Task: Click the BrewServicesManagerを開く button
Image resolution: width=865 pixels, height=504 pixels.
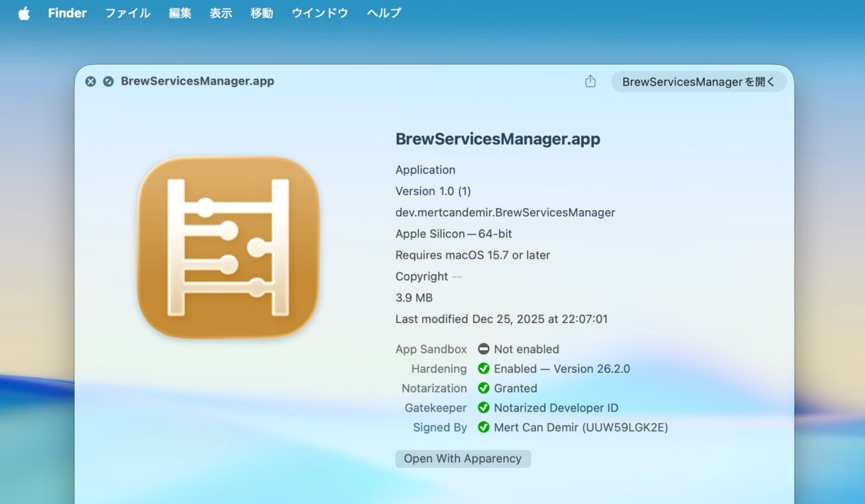Action: (699, 81)
